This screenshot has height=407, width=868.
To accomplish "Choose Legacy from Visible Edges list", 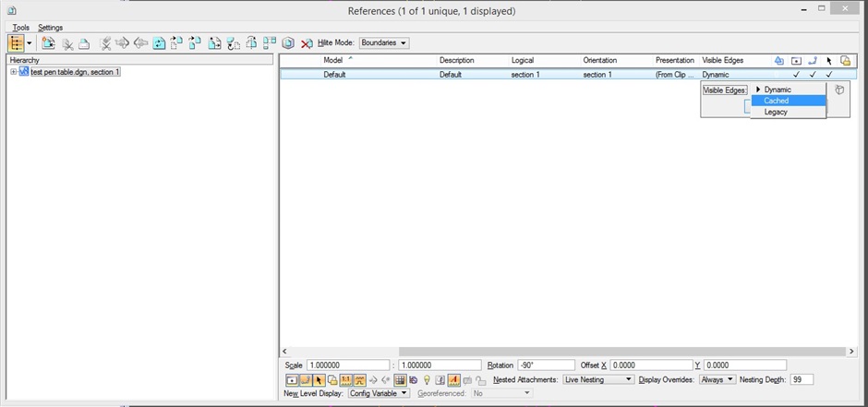I will coord(789,112).
